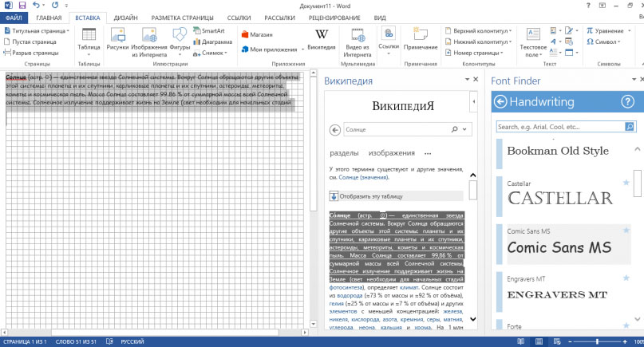Expand the Уравнение equation dropdown
The height and width of the screenshot is (347, 644).
click(x=629, y=31)
